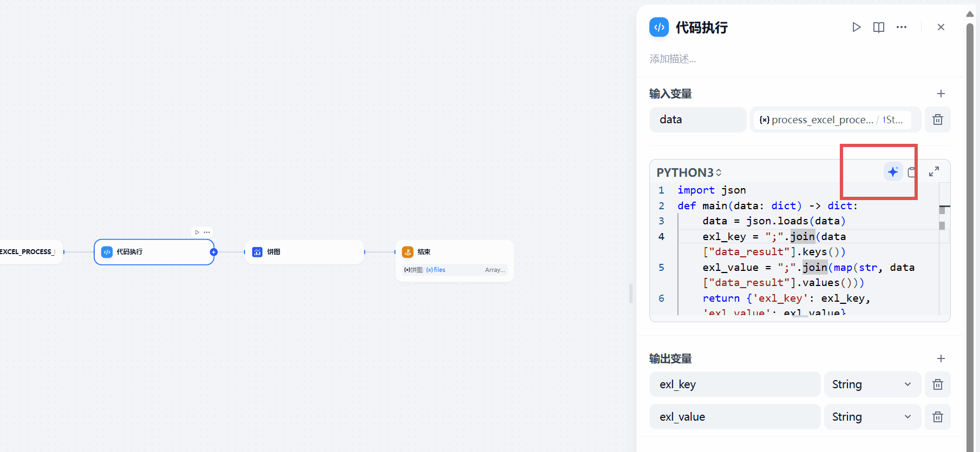
Task: Click code line 1 import json
Action: point(712,190)
